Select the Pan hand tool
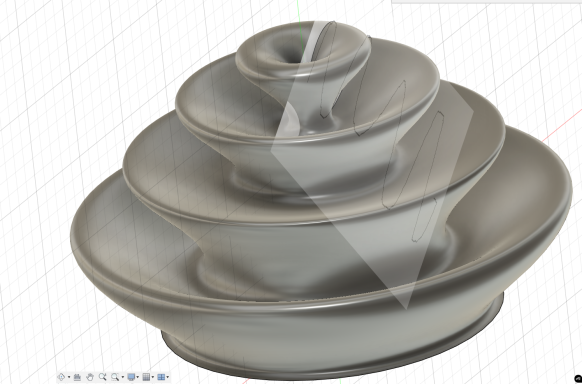582x384 pixels. (90, 377)
